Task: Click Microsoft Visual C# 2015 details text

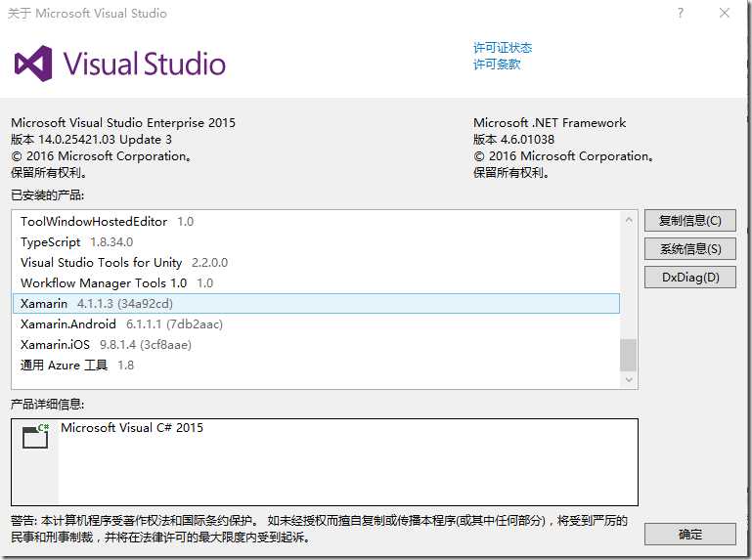Action: click(x=132, y=428)
